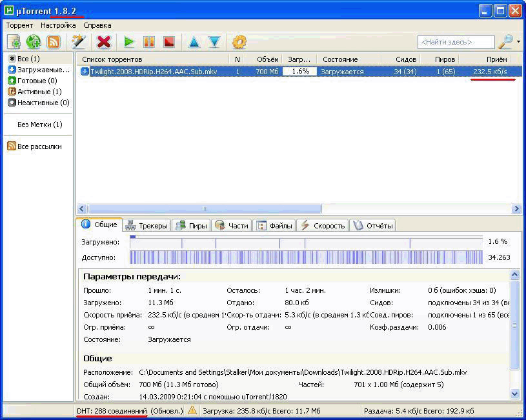Click the 1.6% progress cell
Screen dimensions: 526x420
pos(300,72)
